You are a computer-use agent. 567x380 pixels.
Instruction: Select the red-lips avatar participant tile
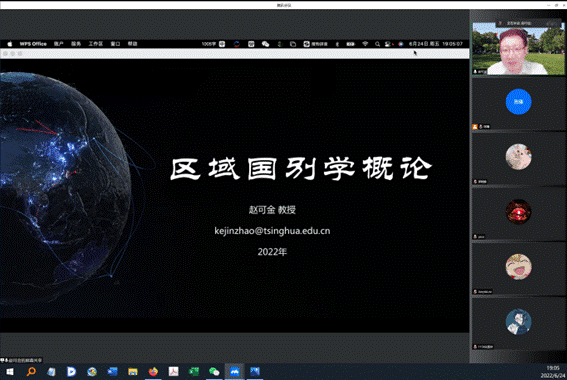[518, 213]
